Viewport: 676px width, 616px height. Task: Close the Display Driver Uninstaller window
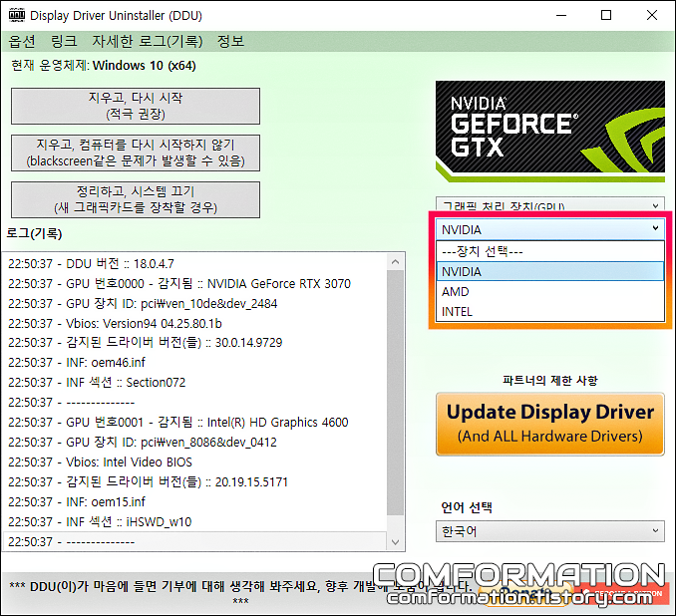coord(652,15)
